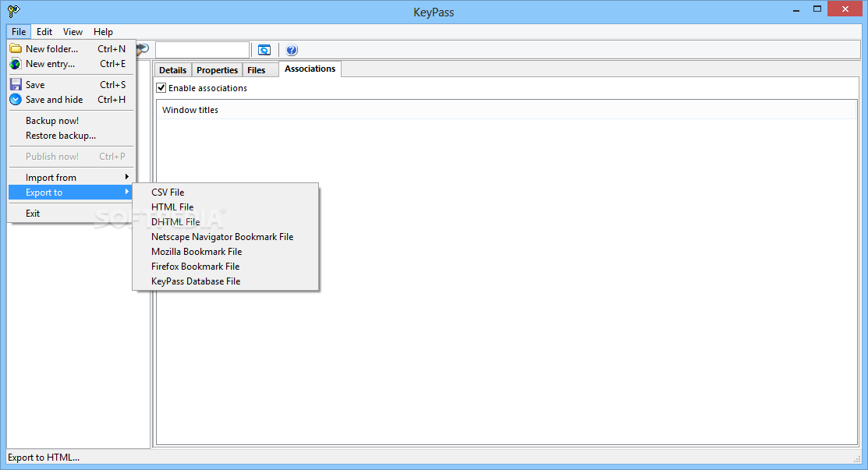
Task: Click the Save and hide blue icon
Action: coord(16,100)
